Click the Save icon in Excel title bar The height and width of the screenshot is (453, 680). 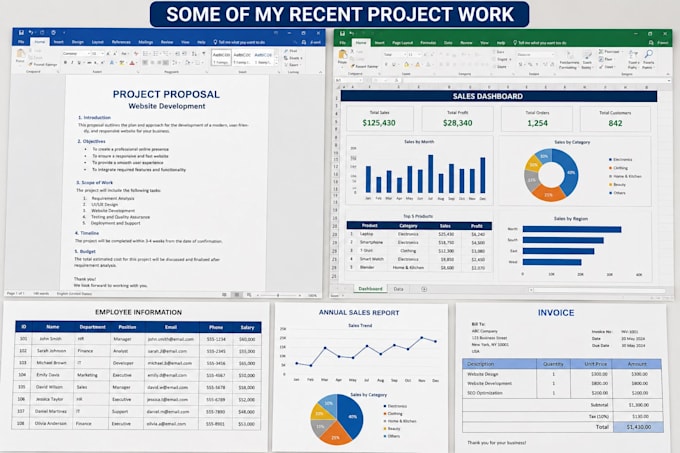coord(342,33)
